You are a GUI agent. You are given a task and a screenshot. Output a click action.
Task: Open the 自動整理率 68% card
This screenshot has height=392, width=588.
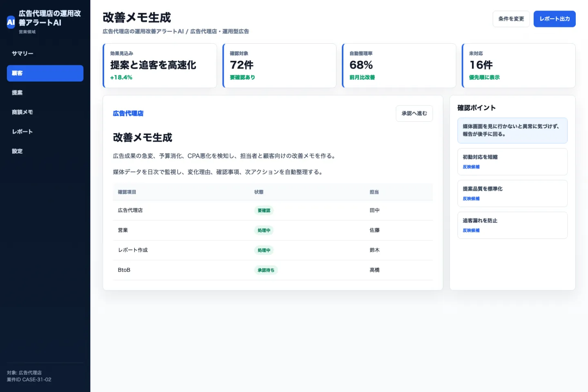[399, 66]
